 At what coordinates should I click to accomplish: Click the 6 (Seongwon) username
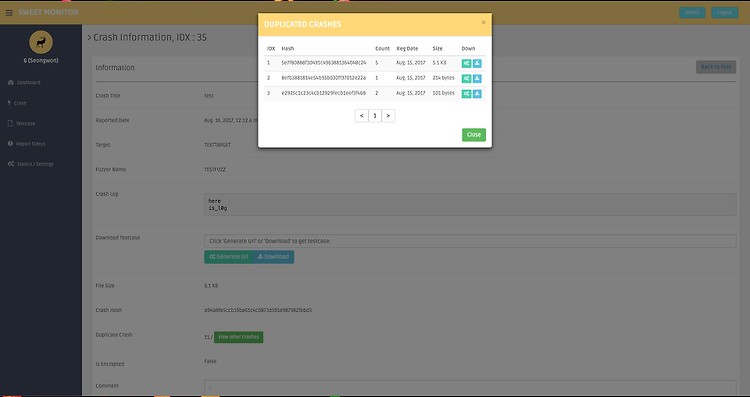pyautogui.click(x=41, y=61)
